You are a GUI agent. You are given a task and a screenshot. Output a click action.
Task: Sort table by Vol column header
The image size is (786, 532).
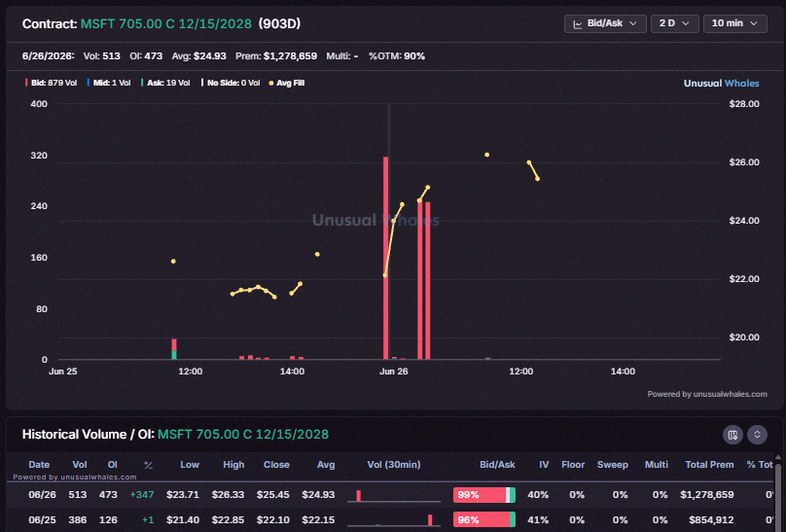80,465
